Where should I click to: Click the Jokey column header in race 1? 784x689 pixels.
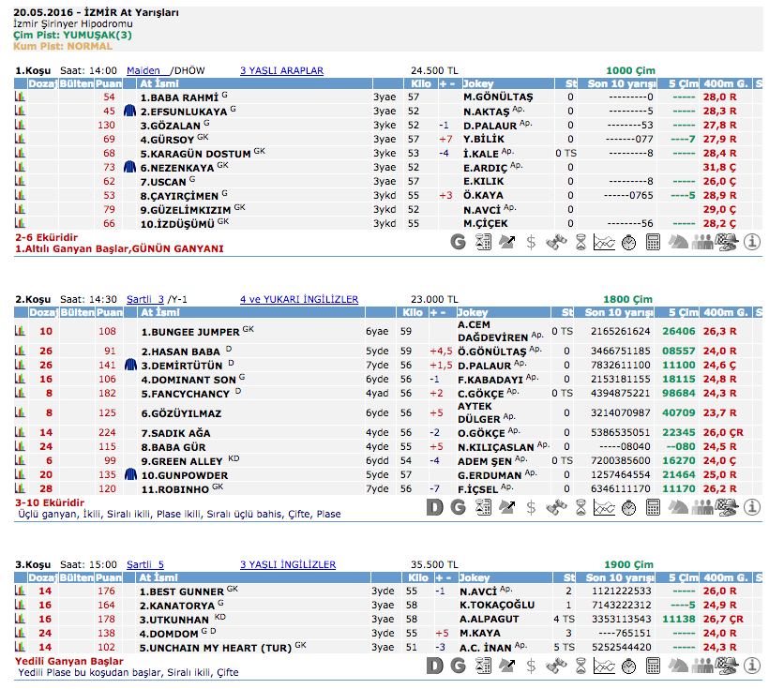tap(478, 83)
